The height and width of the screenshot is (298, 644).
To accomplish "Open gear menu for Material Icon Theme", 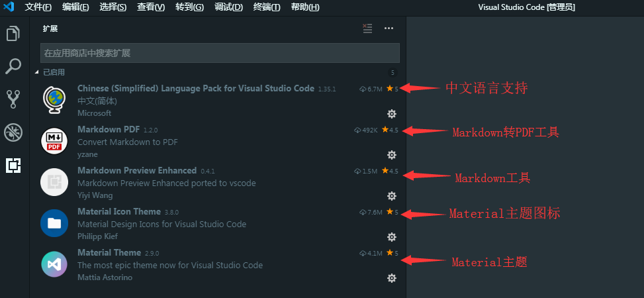I will click(392, 237).
